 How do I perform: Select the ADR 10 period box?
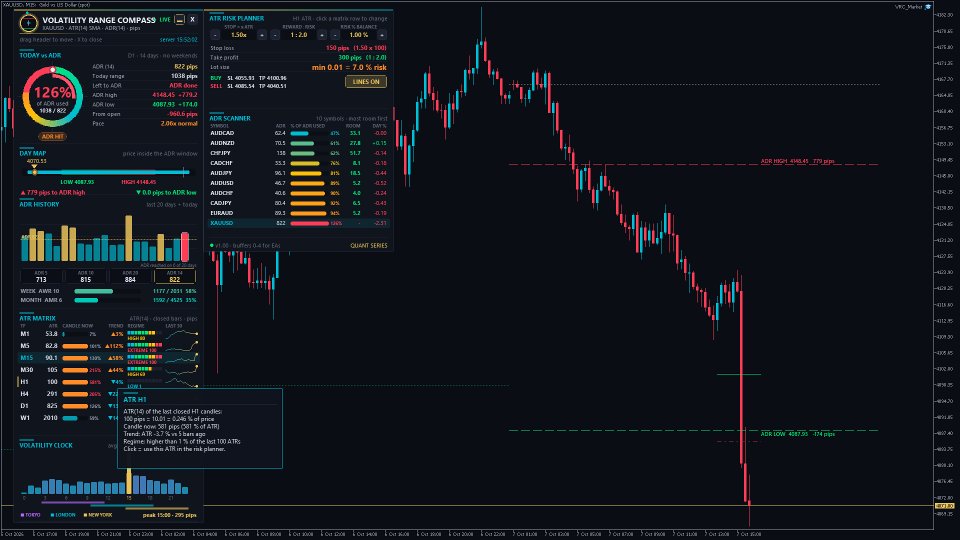point(86,276)
